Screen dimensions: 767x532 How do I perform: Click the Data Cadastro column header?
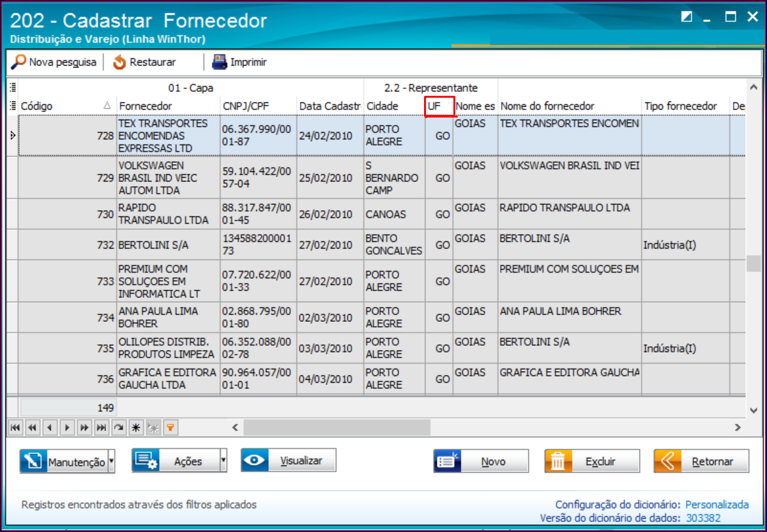pos(330,105)
